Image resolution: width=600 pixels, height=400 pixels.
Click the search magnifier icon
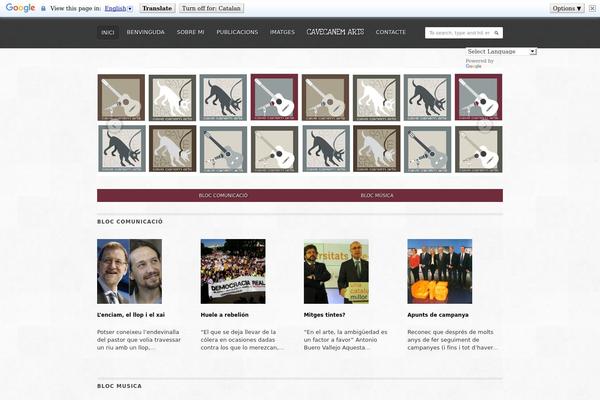coord(496,33)
